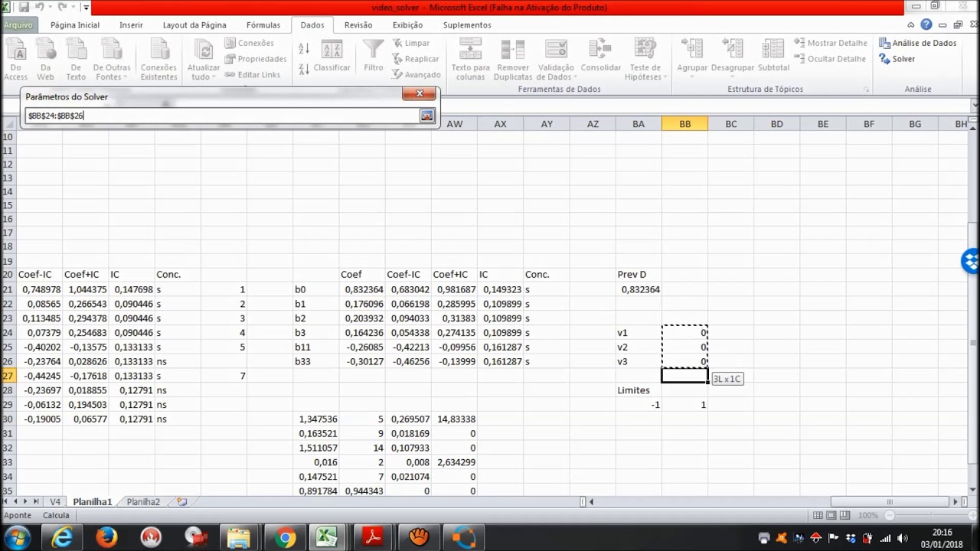Open Customize Quick Access Toolbar dropdown

(86, 8)
